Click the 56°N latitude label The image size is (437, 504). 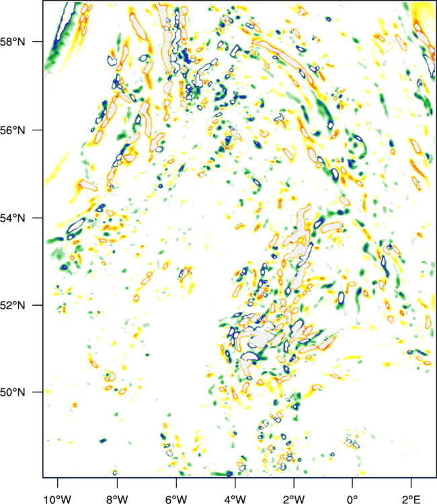[13, 130]
